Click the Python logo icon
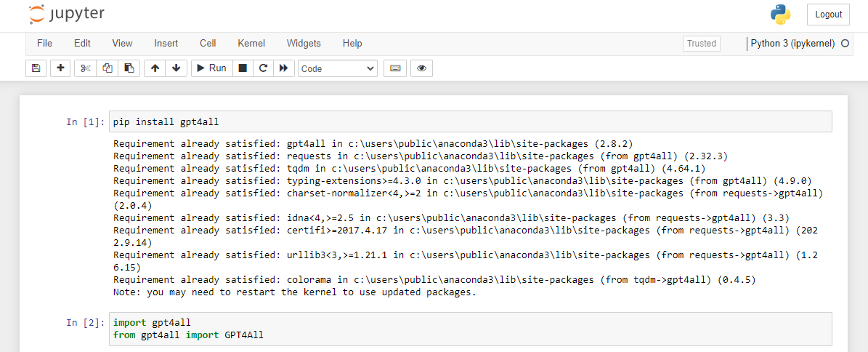 click(x=780, y=15)
